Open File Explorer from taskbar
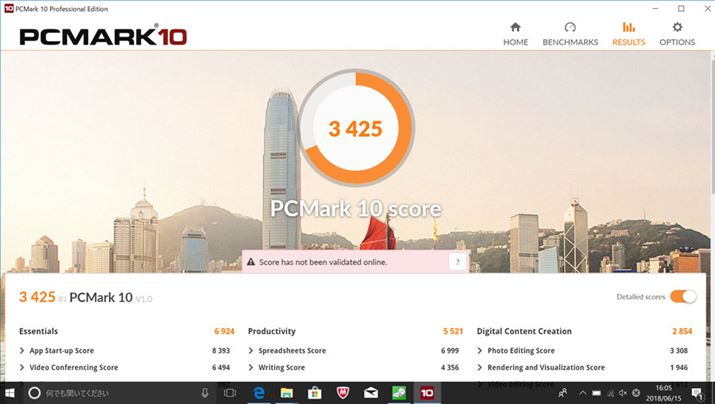 286,393
